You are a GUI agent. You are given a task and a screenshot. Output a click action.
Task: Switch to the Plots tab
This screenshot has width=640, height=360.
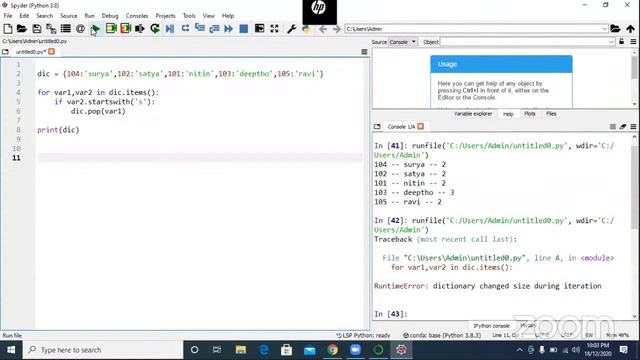tap(529, 113)
